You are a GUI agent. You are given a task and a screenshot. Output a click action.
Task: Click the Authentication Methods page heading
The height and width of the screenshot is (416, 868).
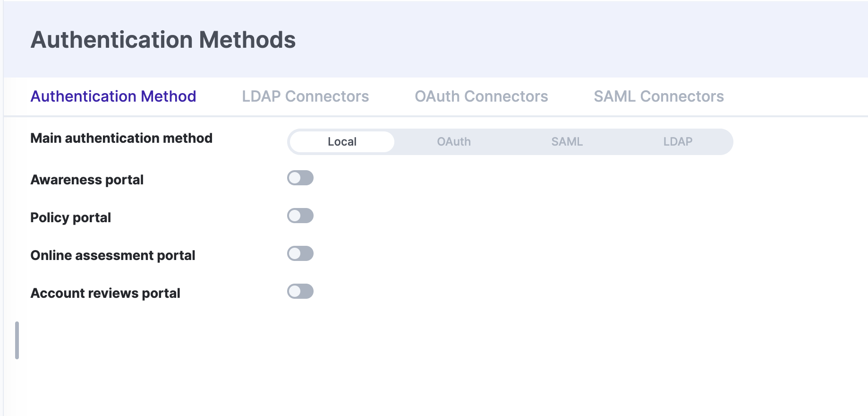point(163,40)
